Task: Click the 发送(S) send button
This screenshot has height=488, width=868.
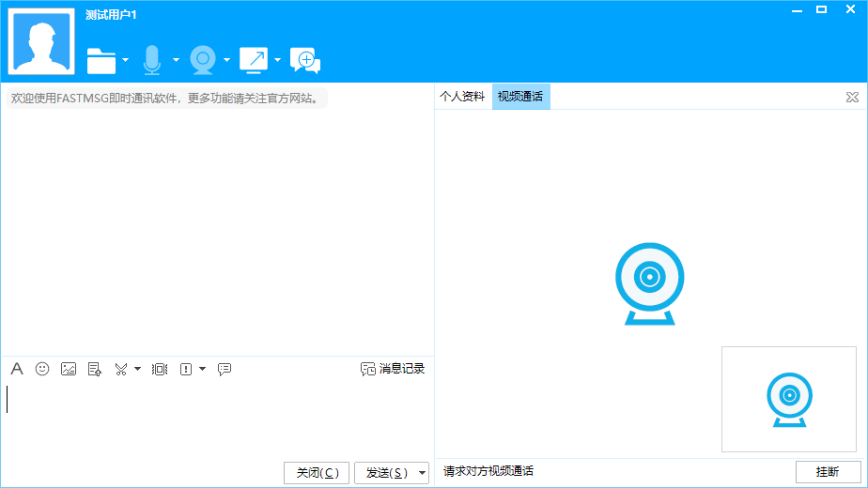Action: click(386, 473)
